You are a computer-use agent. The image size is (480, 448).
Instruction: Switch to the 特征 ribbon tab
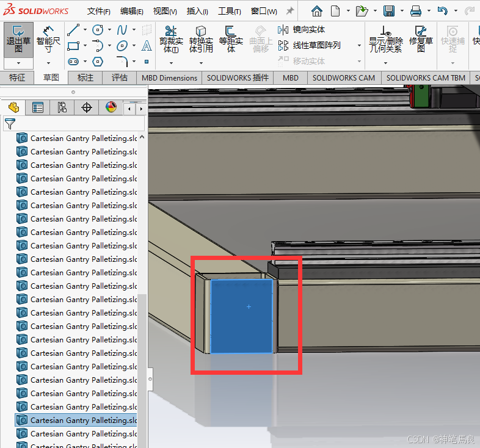tap(17, 78)
